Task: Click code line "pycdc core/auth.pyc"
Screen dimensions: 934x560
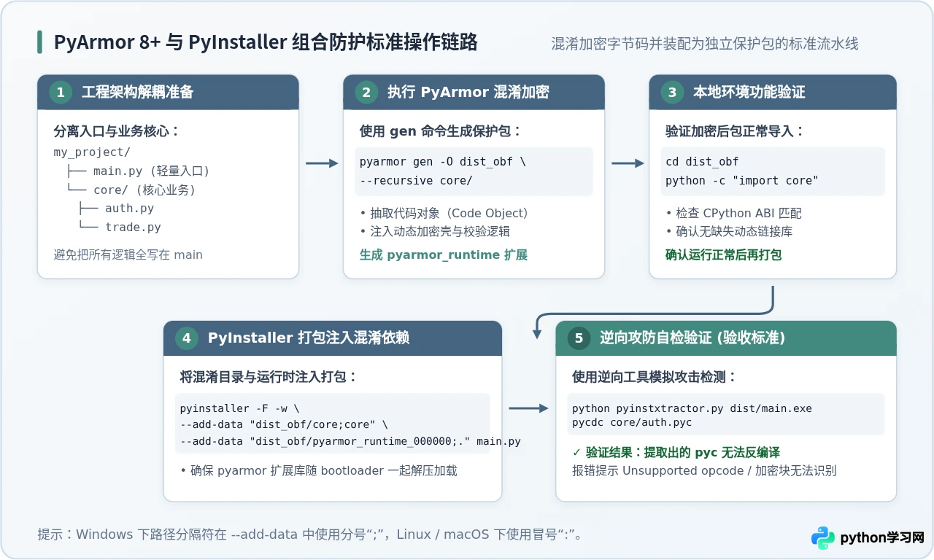Action: (x=632, y=422)
